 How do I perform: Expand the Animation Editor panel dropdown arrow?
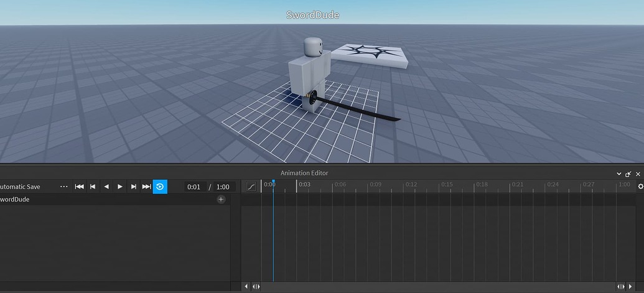618,174
